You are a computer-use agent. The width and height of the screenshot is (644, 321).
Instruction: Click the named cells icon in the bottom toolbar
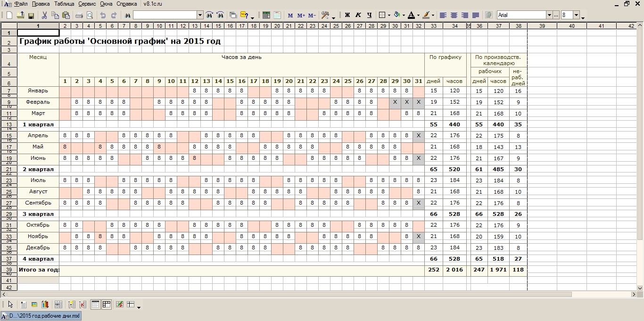pos(58,305)
